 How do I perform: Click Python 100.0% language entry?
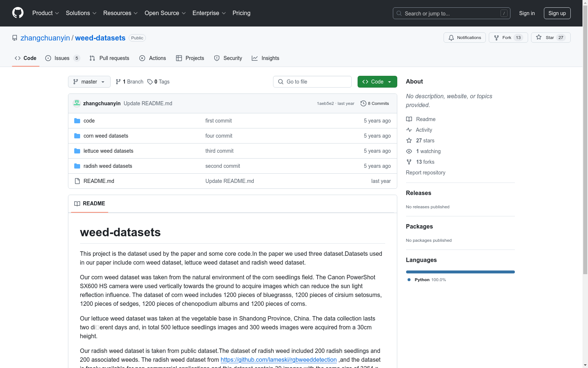(x=427, y=280)
